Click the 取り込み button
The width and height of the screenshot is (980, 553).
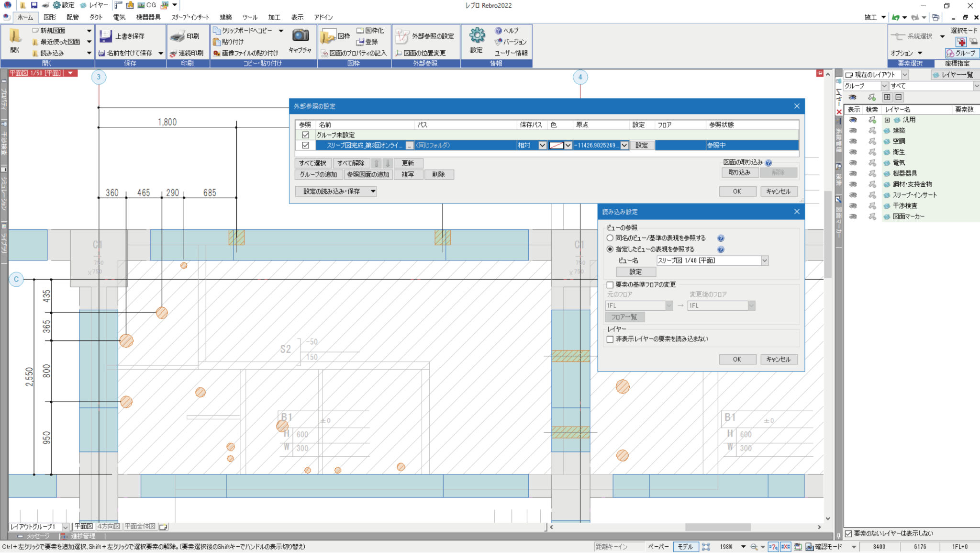tap(739, 172)
